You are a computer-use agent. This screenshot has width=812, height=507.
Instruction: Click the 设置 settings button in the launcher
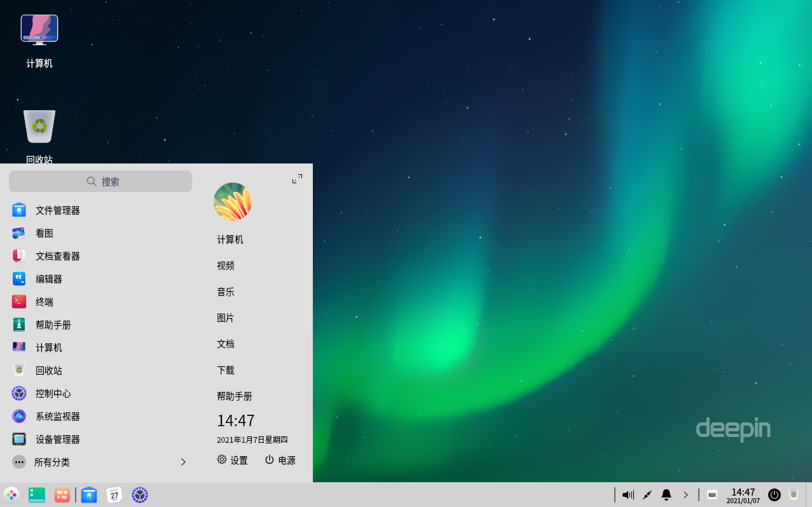tap(233, 460)
